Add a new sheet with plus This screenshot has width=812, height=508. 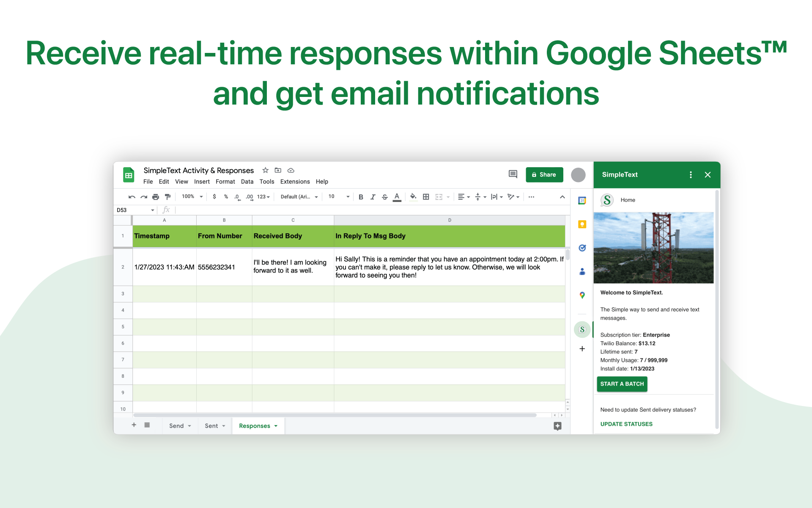(x=134, y=425)
